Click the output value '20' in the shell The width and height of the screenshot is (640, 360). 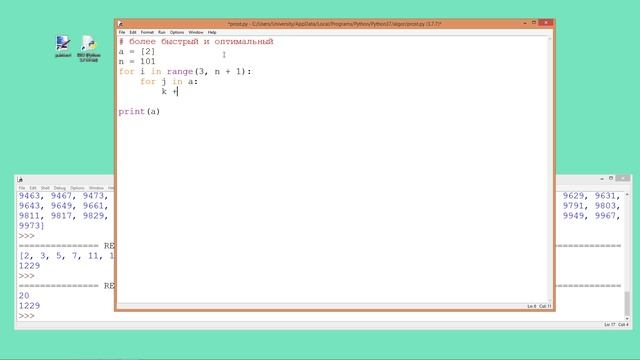click(x=24, y=296)
